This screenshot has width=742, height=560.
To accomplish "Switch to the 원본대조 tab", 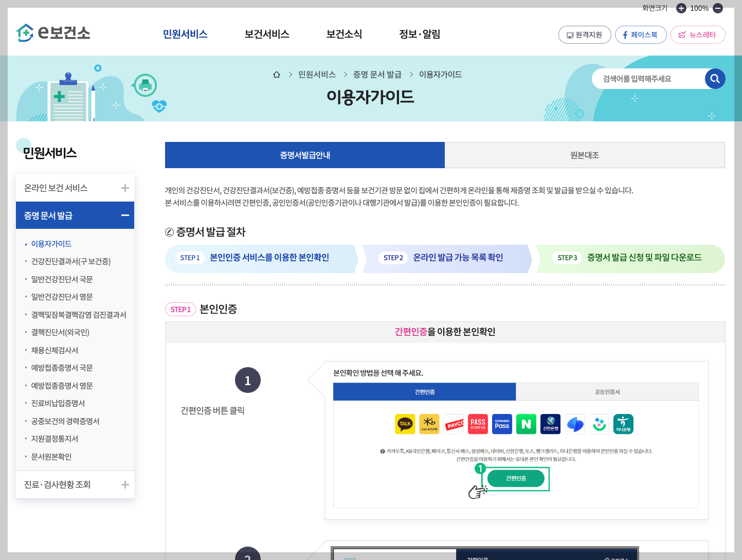I will click(x=584, y=155).
